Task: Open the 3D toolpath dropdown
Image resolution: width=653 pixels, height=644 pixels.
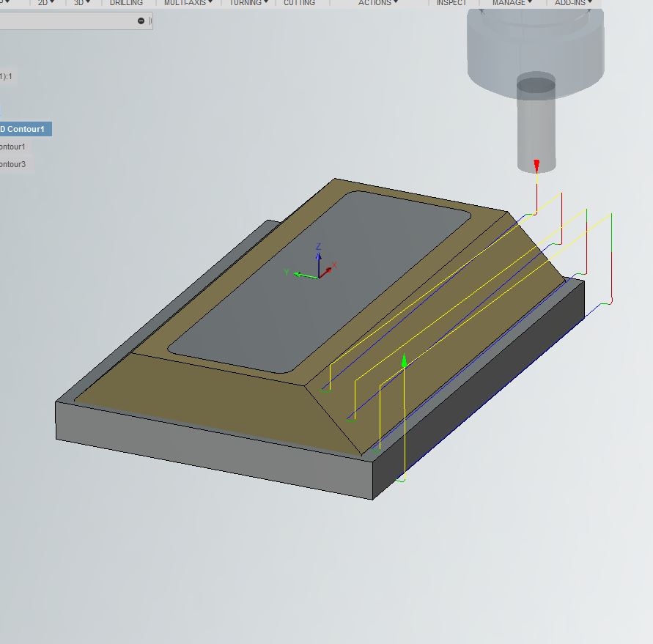Action: 81,3
